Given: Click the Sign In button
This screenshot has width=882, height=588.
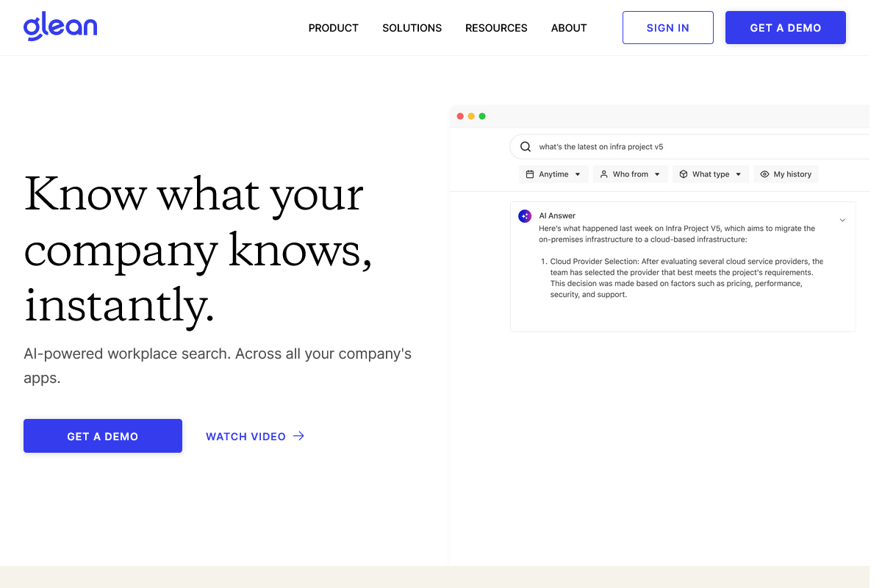Looking at the screenshot, I should pos(668,28).
